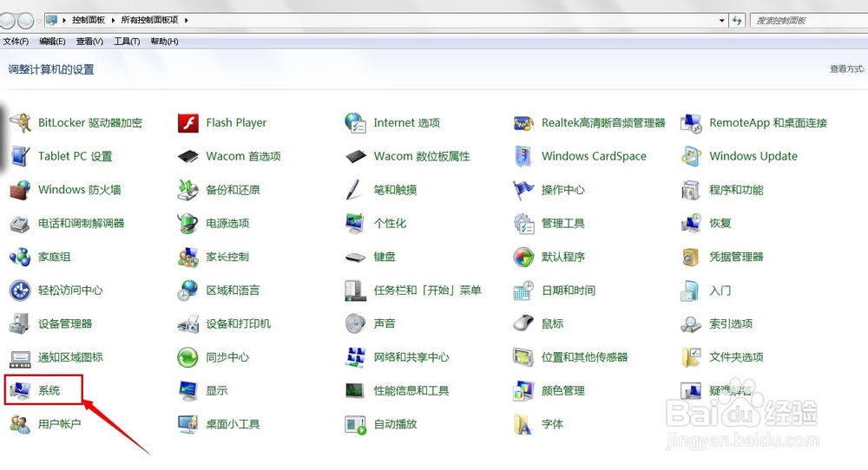Open the 查看(V) menu

89,42
